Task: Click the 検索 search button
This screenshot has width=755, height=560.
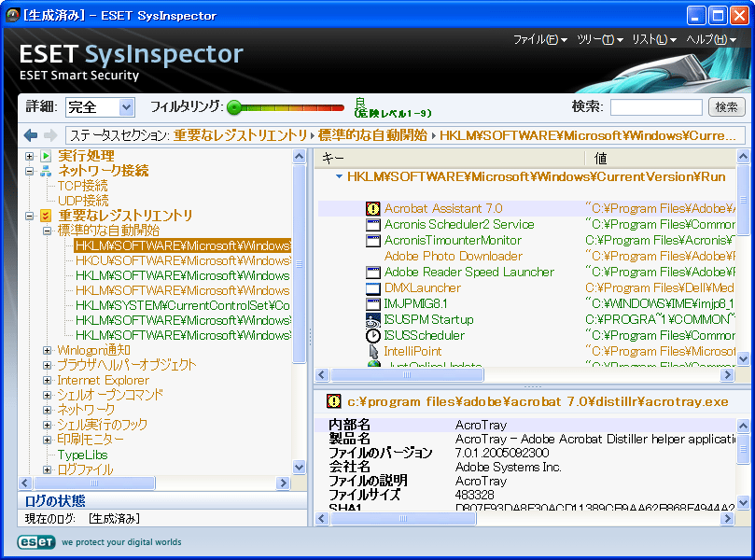Action: (727, 107)
